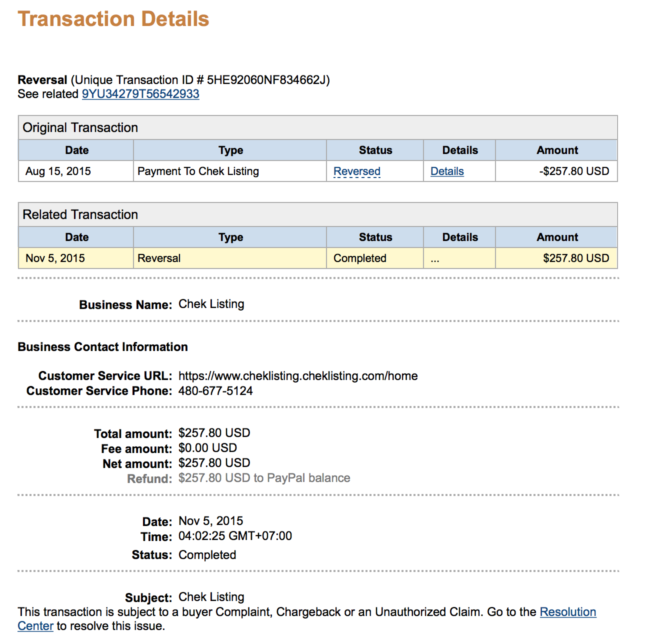This screenshot has width=672, height=636.
Task: Select the Aug 15, 2015 date cell
Action: tap(58, 171)
